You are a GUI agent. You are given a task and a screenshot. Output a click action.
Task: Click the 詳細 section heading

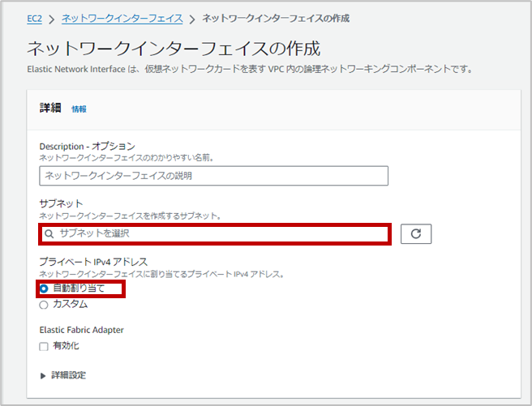point(50,108)
